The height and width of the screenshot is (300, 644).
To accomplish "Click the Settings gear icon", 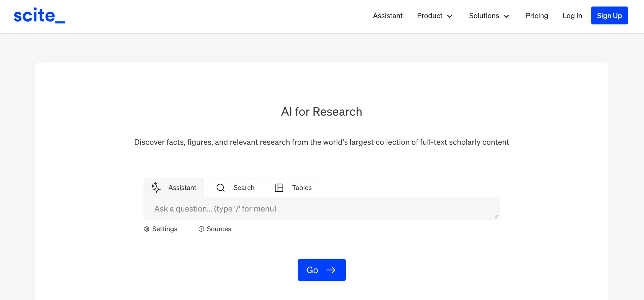I will pyautogui.click(x=147, y=229).
